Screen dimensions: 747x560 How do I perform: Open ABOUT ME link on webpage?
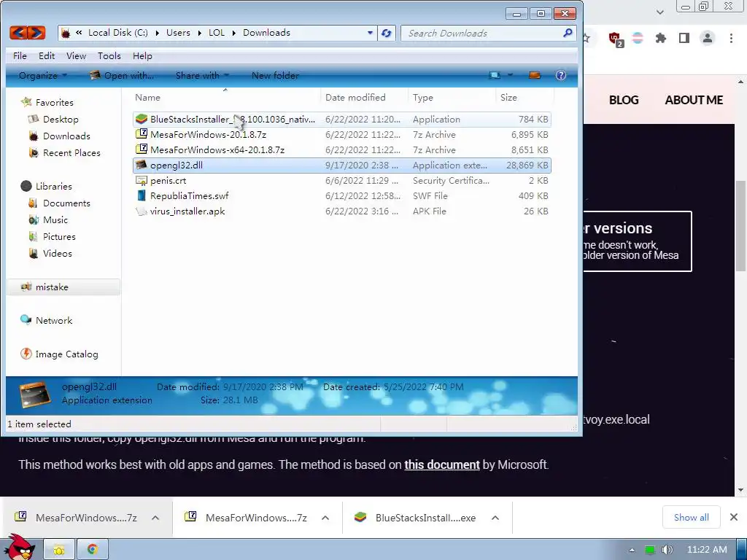(694, 100)
